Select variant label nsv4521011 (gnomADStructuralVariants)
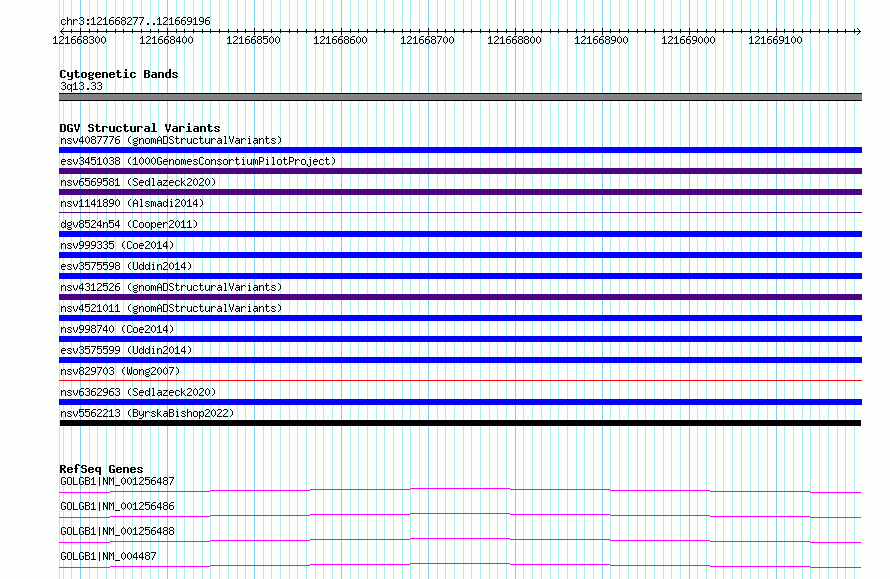Image resolution: width=890 pixels, height=579 pixels. click(171, 308)
